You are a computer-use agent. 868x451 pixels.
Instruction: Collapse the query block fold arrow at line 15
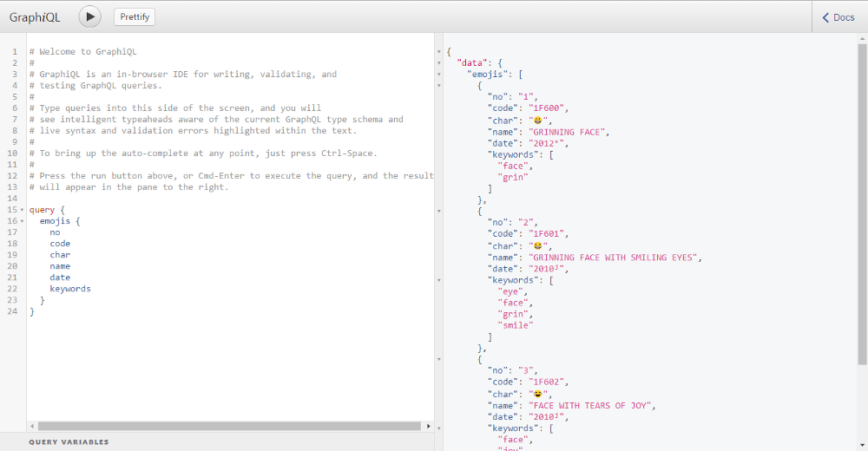pos(22,210)
